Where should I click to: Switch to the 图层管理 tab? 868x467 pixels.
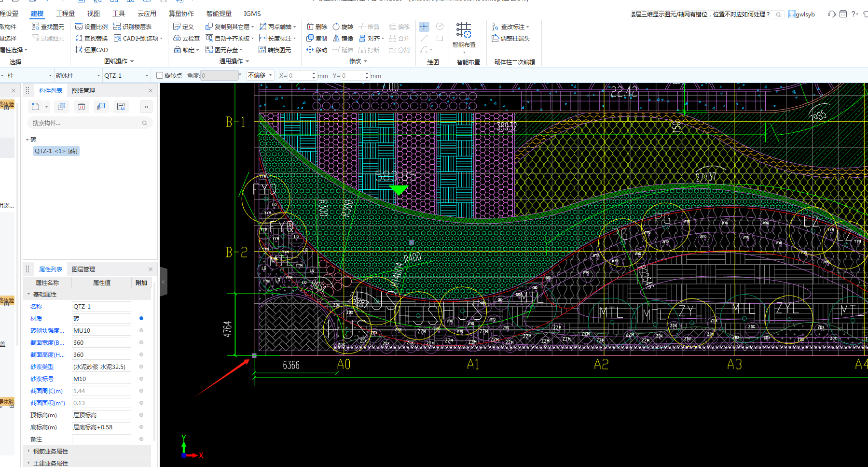click(83, 269)
